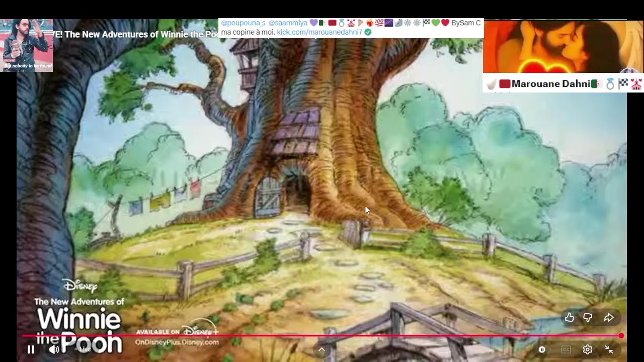Click the @saammiya mention
This screenshot has width=644, height=362.
(288, 23)
